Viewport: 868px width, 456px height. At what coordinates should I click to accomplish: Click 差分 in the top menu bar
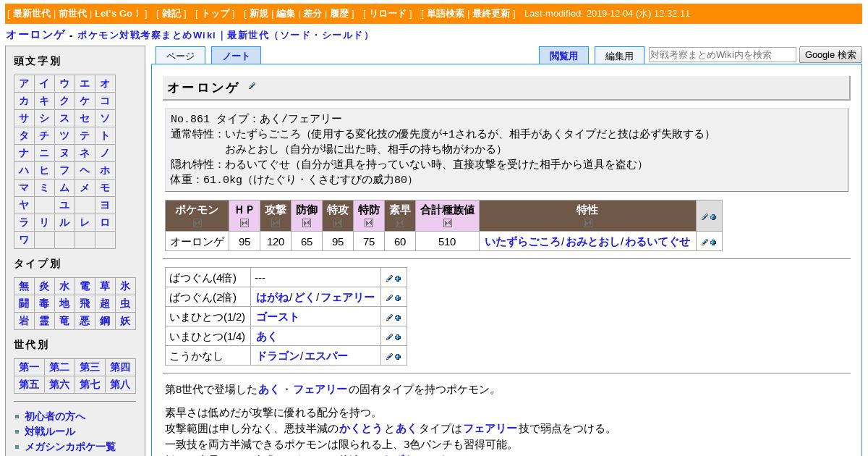(312, 14)
